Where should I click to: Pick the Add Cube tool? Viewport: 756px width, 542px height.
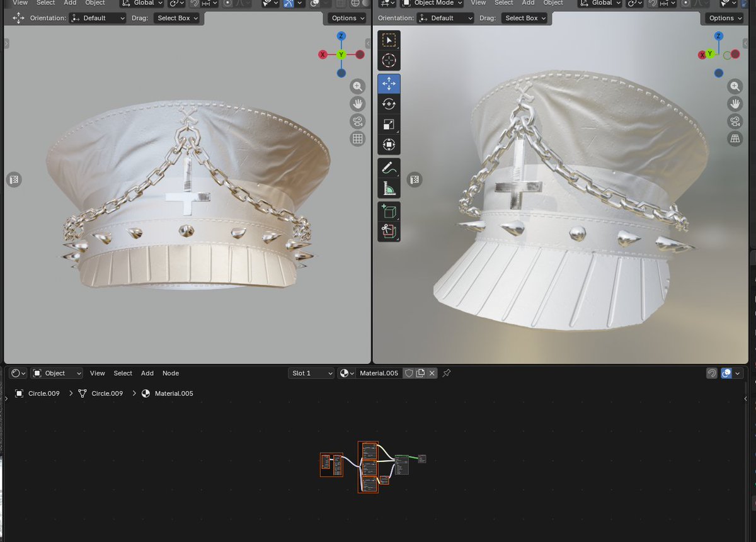coord(389,212)
